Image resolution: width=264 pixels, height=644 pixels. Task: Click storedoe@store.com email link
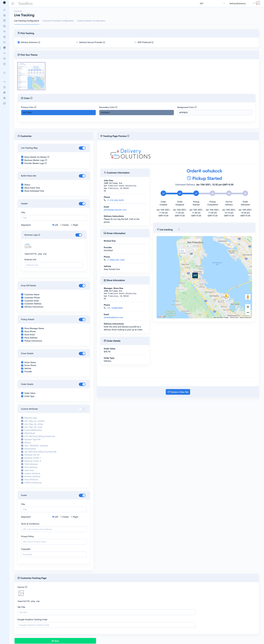click(x=113, y=318)
